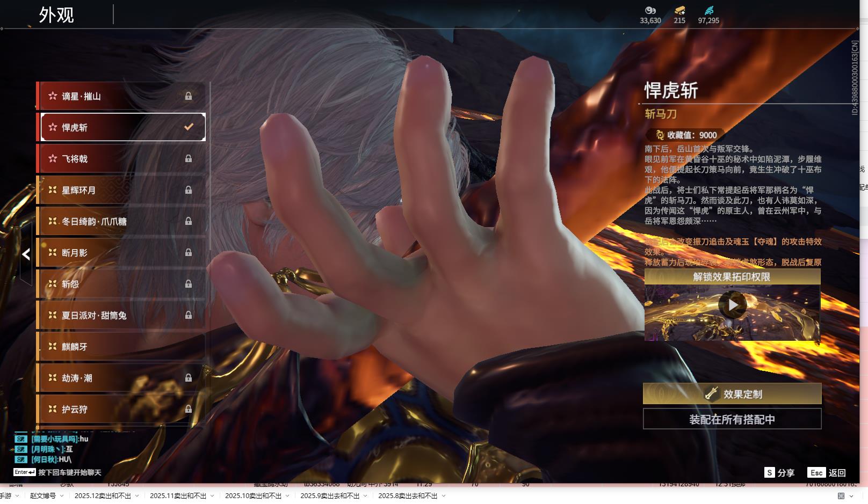The image size is (868, 504).
Task: Click the lock icon on 飞将戟
Action: coord(189,159)
